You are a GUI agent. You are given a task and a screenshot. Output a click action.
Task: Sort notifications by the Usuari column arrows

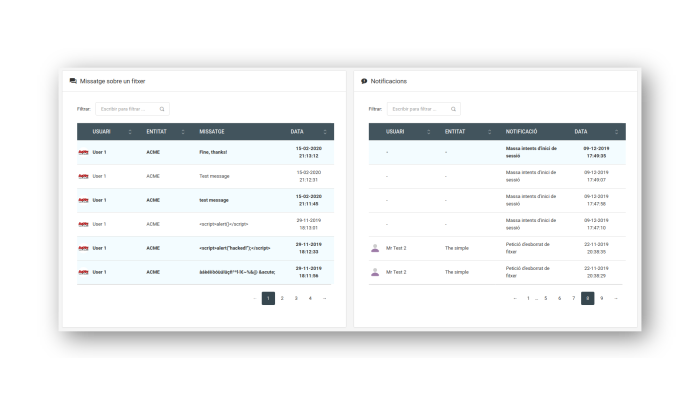coord(428,132)
